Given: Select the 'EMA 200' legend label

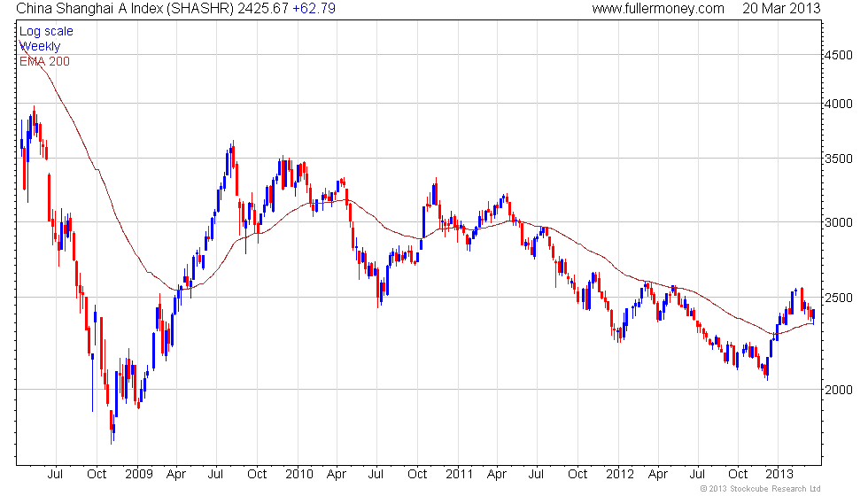Looking at the screenshot, I should coord(45,61).
